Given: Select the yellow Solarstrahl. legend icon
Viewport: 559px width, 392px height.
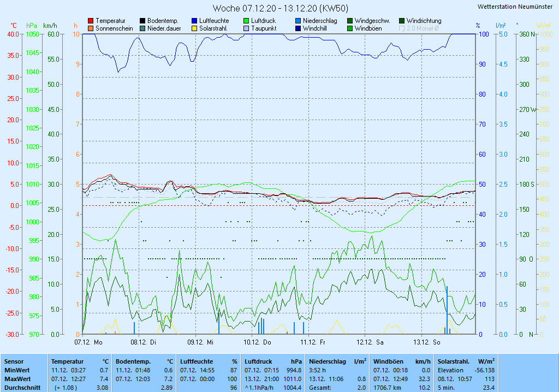Looking at the screenshot, I should tap(195, 28).
